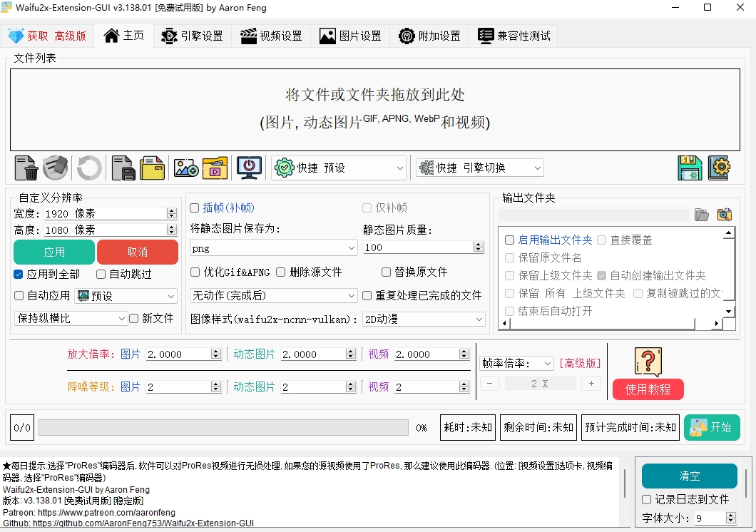
Task: Click the grey open output folder icon
Action: pyautogui.click(x=702, y=215)
